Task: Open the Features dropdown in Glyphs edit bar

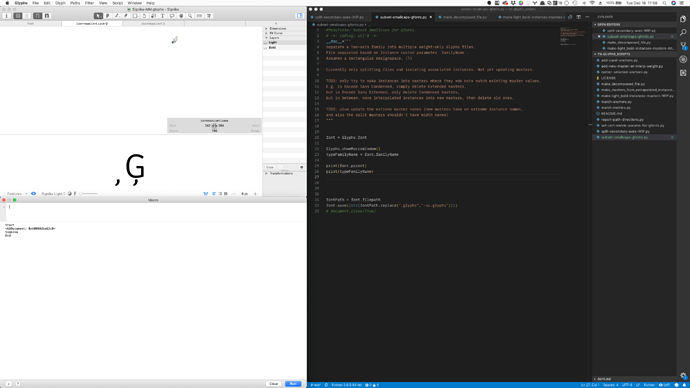Action: coord(17,194)
